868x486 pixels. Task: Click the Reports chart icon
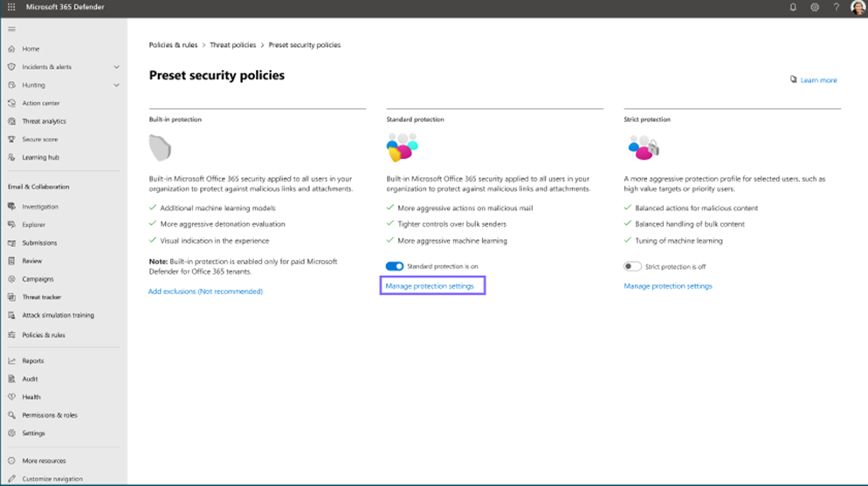[11, 360]
